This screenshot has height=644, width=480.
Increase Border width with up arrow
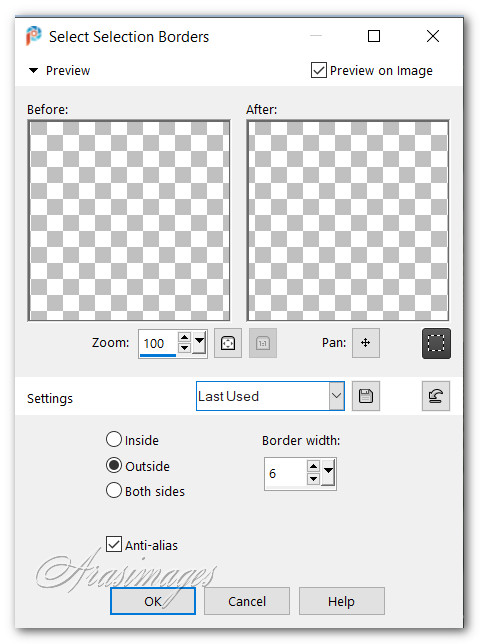tap(313, 467)
